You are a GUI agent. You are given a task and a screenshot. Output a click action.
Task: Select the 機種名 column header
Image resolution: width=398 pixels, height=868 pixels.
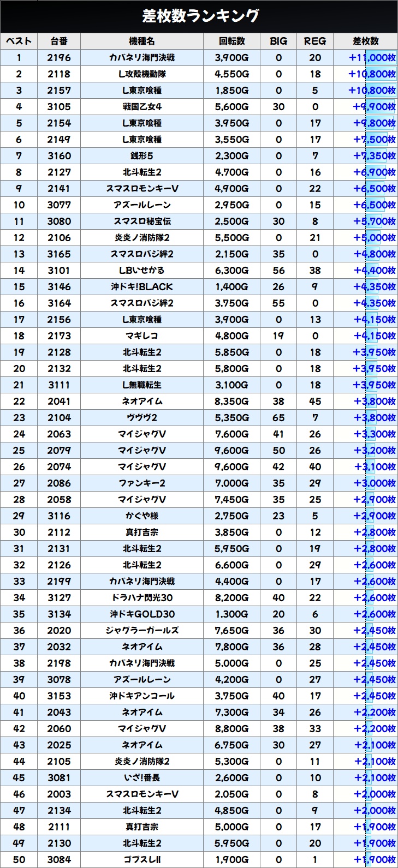(x=142, y=41)
